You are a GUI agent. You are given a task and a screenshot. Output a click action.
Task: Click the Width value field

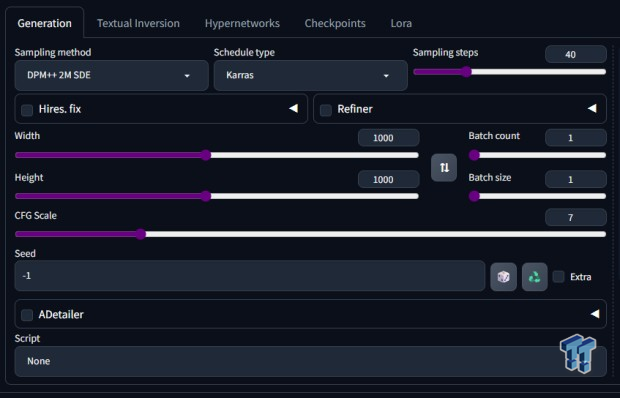coord(389,138)
